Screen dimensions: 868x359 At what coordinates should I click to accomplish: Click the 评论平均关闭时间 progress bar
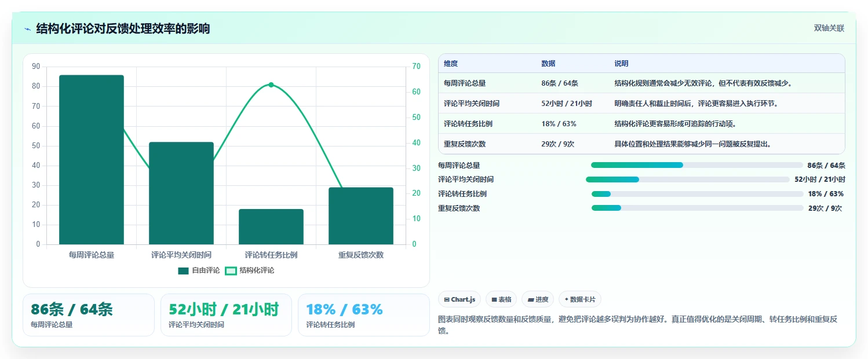tap(688, 179)
